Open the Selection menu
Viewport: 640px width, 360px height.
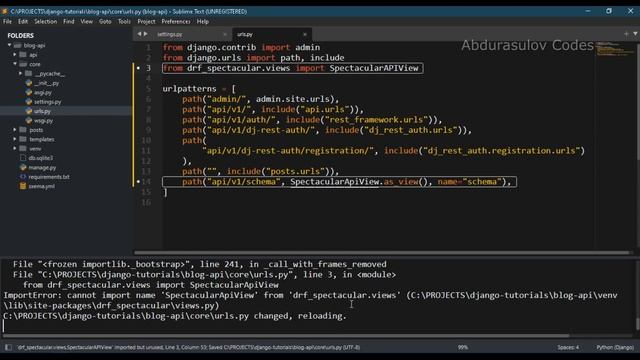click(x=45, y=22)
